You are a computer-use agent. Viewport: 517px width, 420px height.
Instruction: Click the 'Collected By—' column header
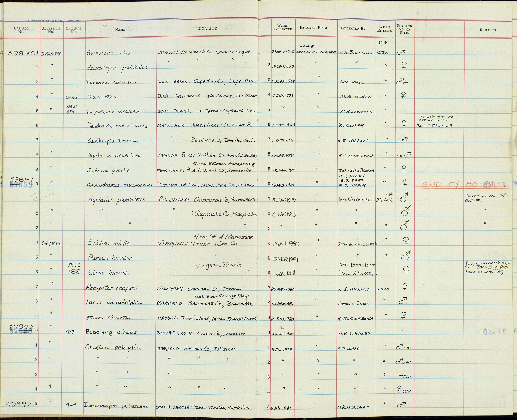pyautogui.click(x=355, y=28)
